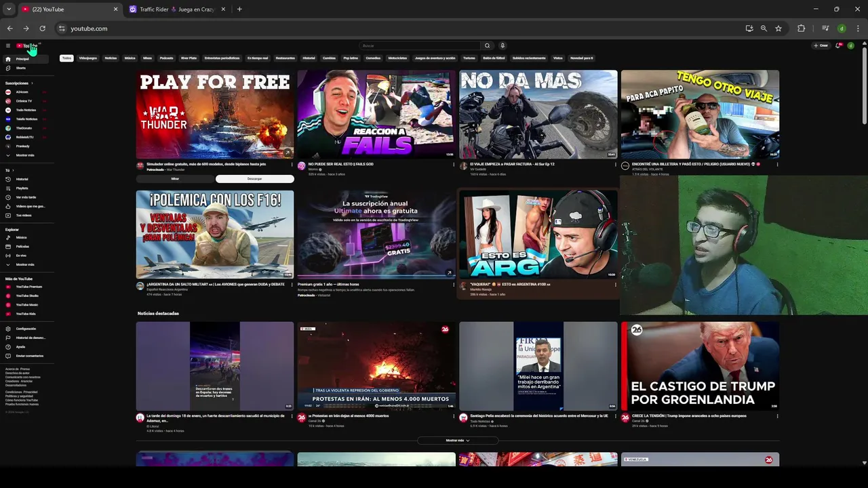868x488 pixels.
Task: Open YouTube Music in sidebar
Action: click(27, 305)
